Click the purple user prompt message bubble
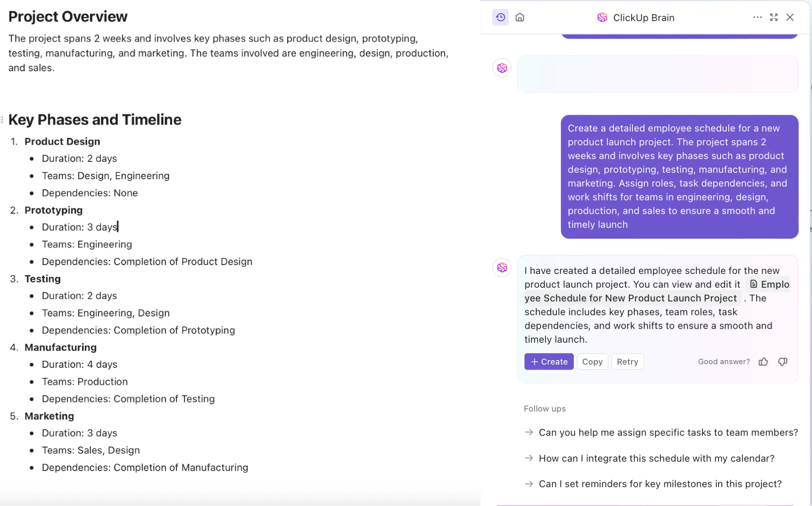 point(680,177)
